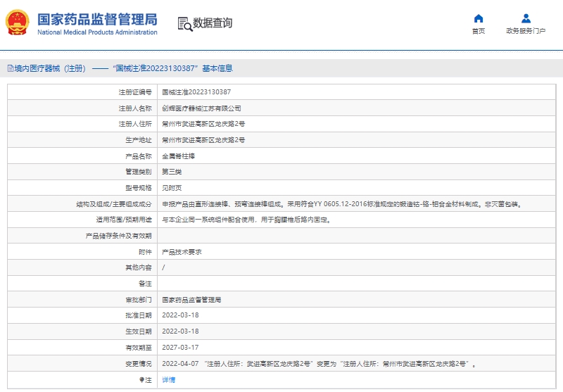Select registration number 国械注准20223130387 value
The width and height of the screenshot is (563, 392).
click(196, 92)
